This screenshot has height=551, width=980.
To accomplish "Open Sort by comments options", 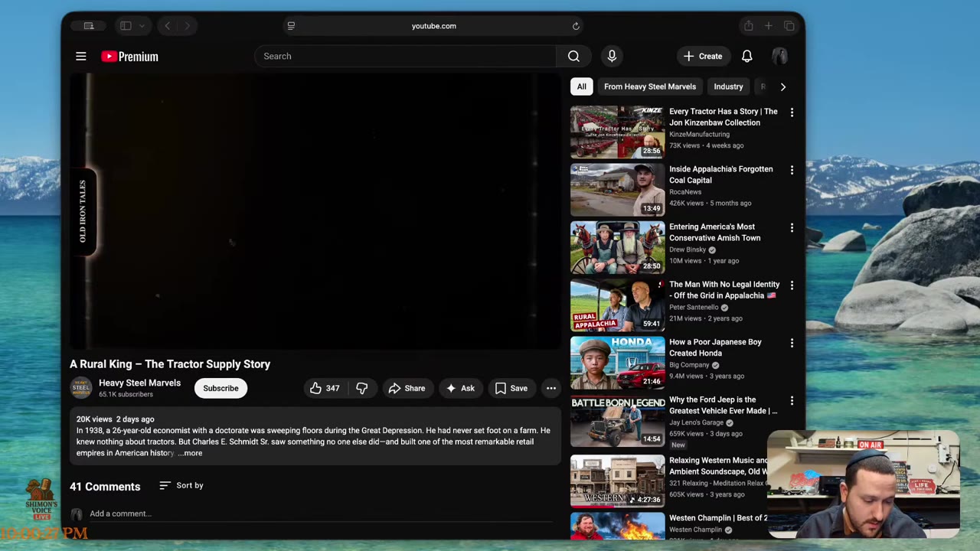I will (x=181, y=485).
